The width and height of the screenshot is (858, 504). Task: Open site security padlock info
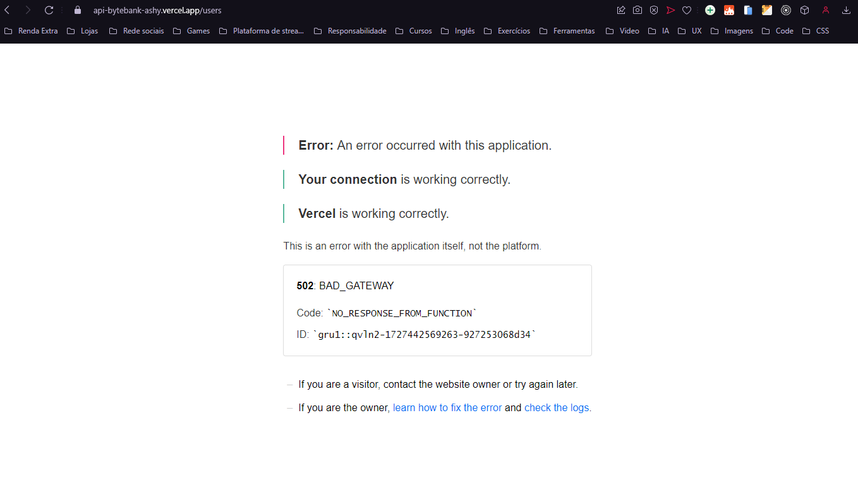click(x=78, y=10)
